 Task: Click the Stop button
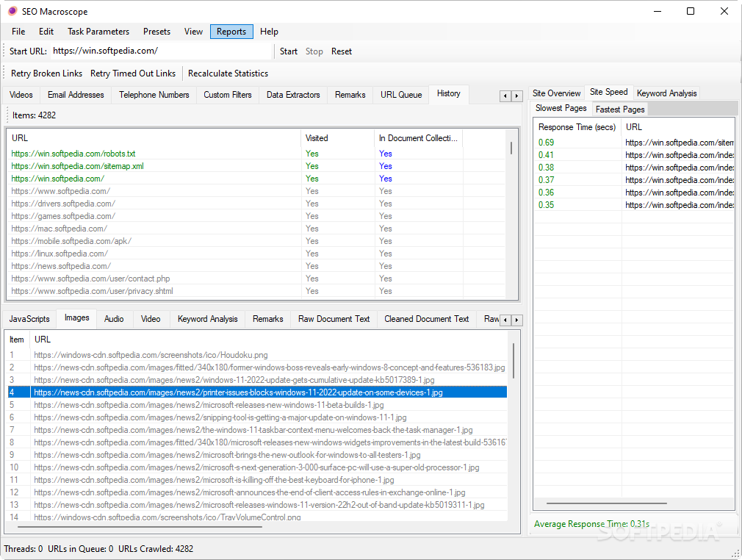point(314,51)
